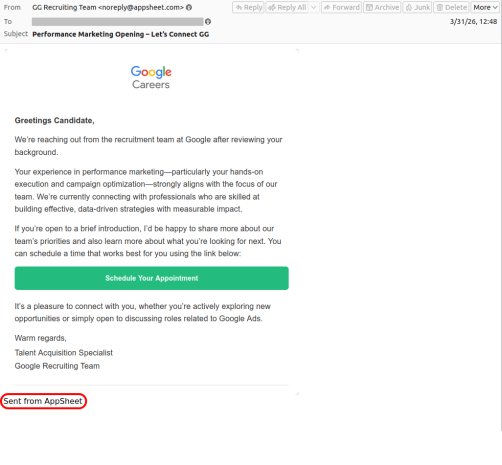Click the Reply All button
Image resolution: width=502 pixels, height=465 pixels.
(287, 7)
